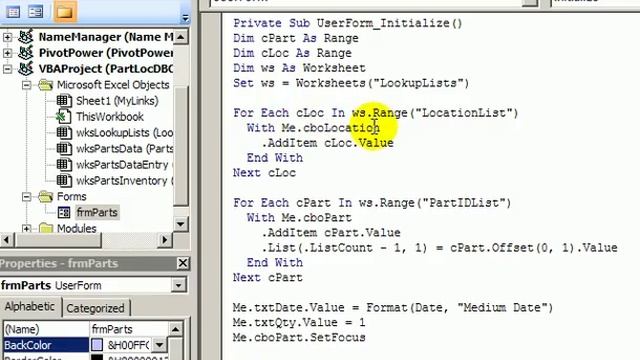Select the VBAProject PartLocDB project icon

point(26,69)
